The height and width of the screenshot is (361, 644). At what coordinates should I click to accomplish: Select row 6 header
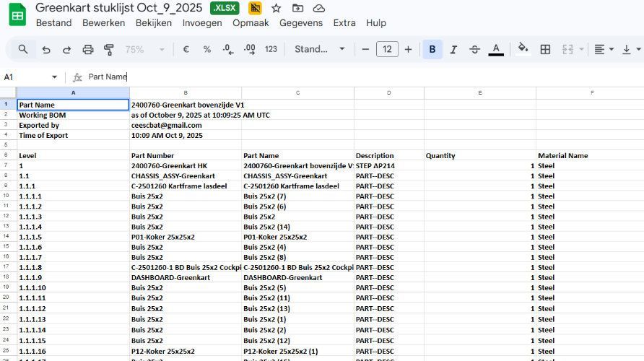point(8,155)
